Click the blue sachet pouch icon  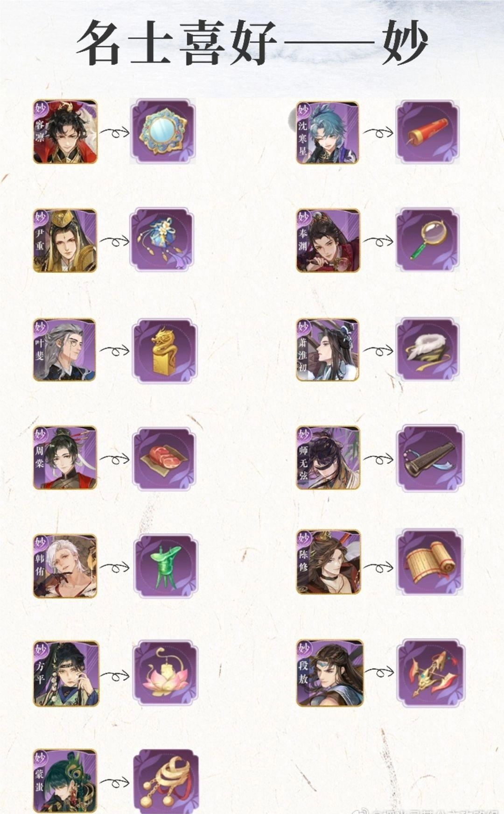(x=162, y=241)
